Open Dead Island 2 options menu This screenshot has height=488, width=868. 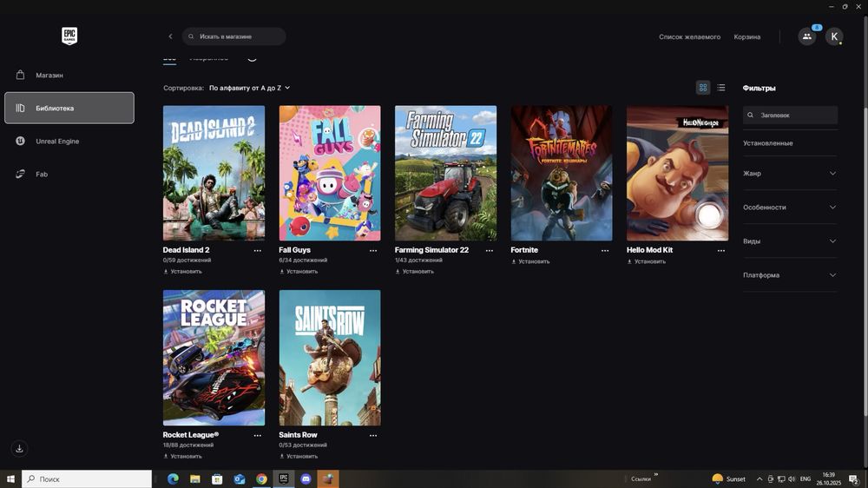pyautogui.click(x=258, y=250)
